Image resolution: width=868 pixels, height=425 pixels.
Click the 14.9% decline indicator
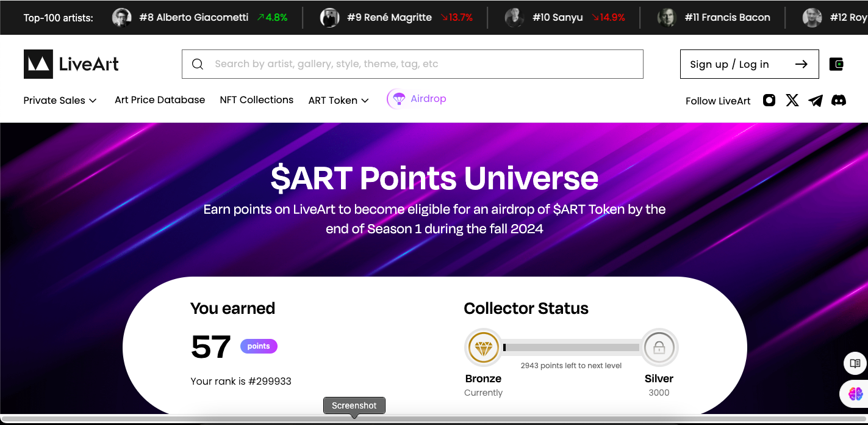point(608,18)
